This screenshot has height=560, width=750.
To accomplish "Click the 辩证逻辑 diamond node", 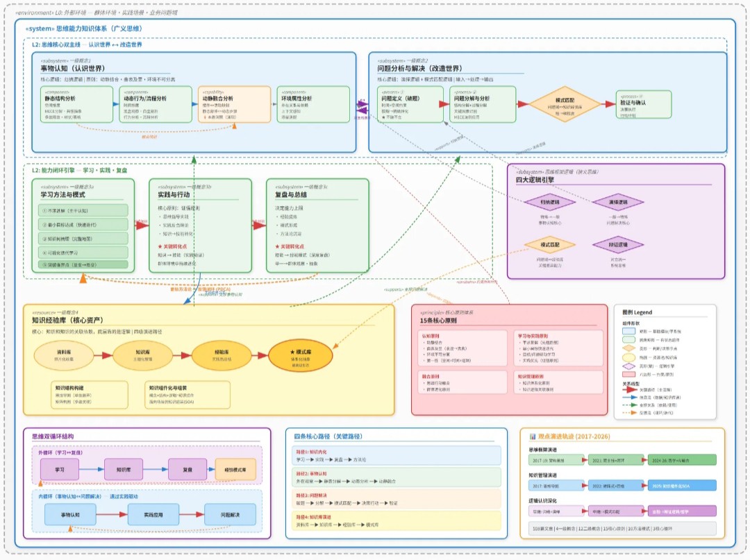I will pyautogui.click(x=618, y=245).
